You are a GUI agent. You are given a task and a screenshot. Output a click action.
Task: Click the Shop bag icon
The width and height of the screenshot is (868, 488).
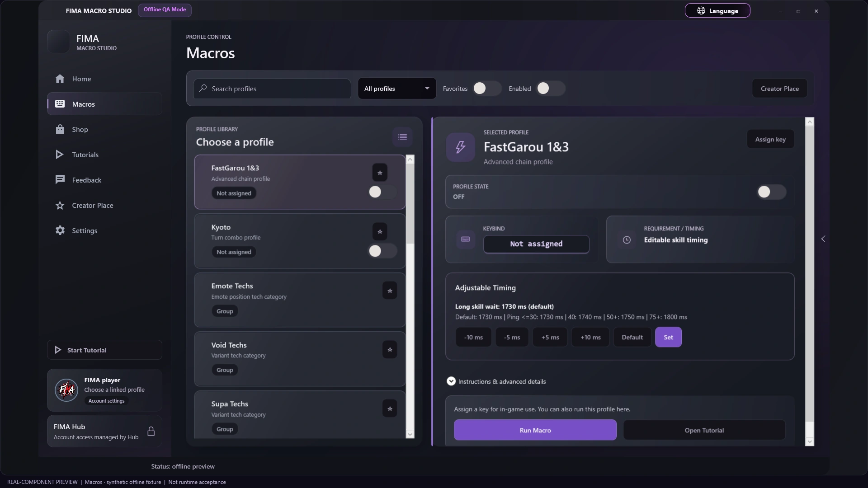click(x=60, y=129)
